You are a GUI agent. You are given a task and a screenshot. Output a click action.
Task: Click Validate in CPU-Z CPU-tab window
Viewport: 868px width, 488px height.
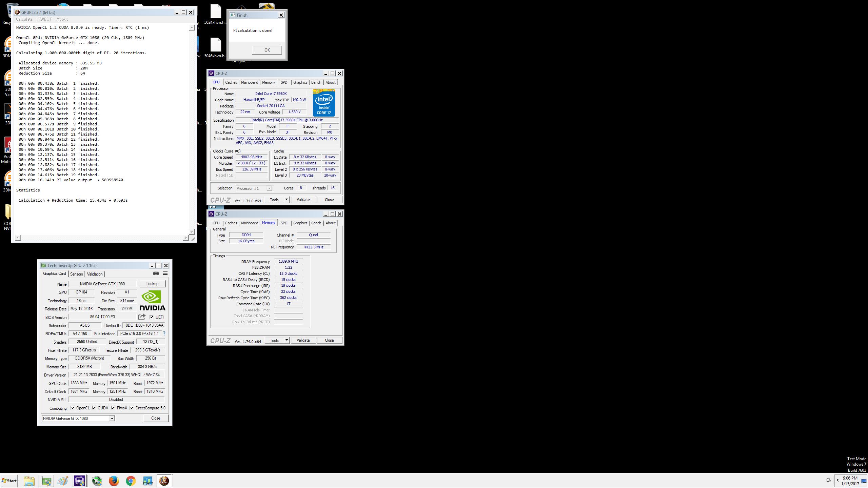coord(303,200)
